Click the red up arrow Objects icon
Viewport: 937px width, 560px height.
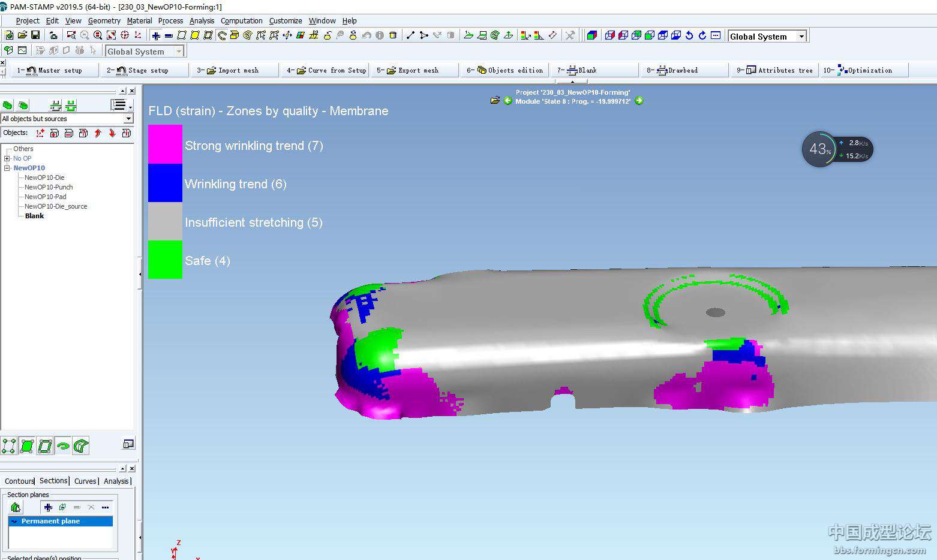(x=98, y=133)
